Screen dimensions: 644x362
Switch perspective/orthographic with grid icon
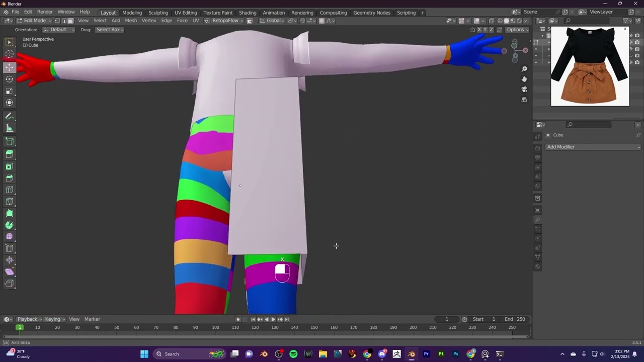click(524, 100)
